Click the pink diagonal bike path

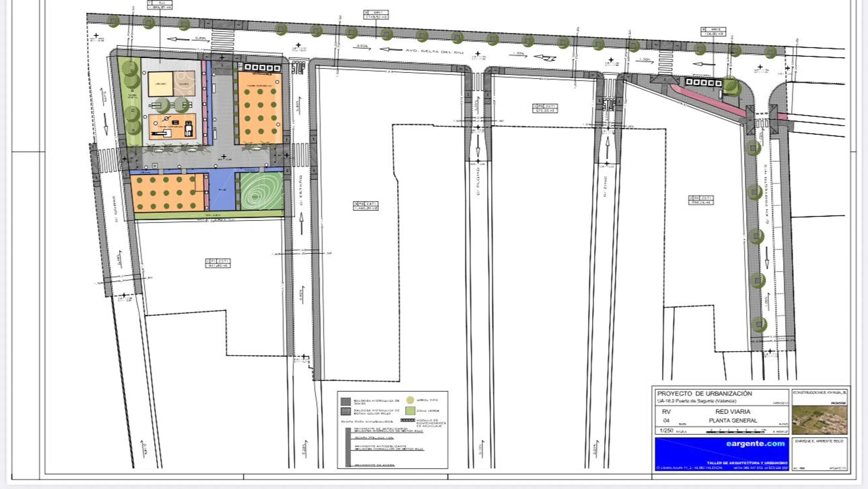708,100
